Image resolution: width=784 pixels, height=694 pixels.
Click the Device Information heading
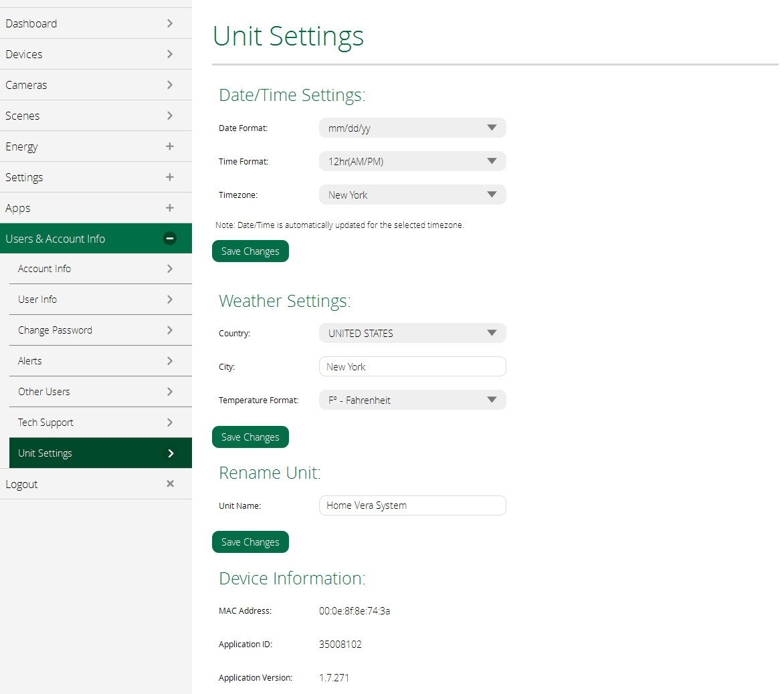click(x=292, y=578)
